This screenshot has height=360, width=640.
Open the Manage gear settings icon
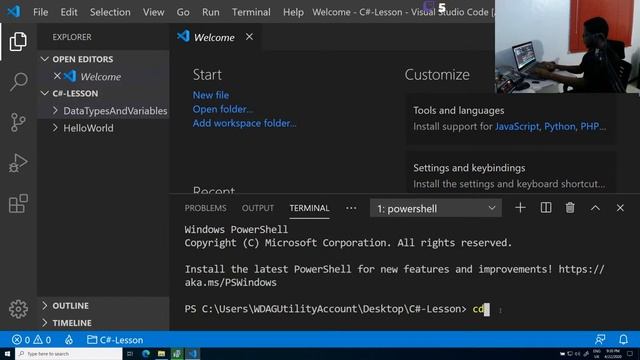point(18,309)
